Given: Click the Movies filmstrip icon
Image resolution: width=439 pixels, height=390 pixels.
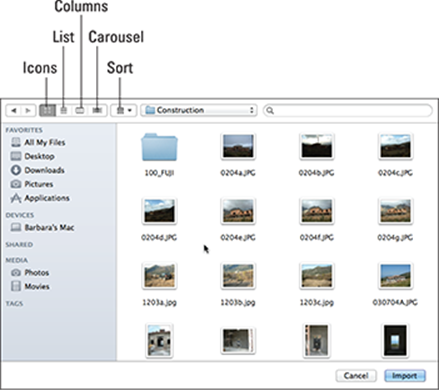Looking at the screenshot, I should 16,286.
